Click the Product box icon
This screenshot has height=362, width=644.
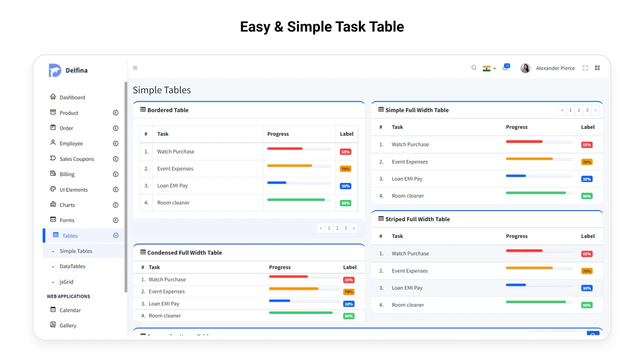click(53, 113)
